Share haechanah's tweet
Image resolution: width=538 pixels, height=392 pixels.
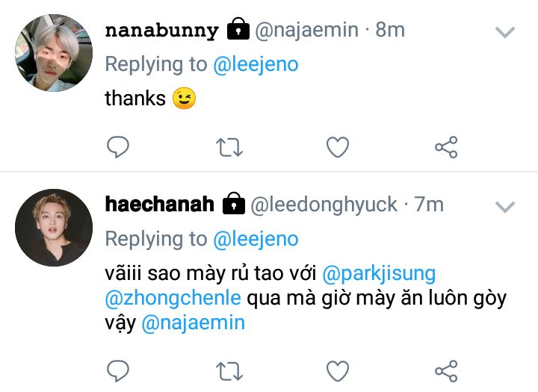click(446, 371)
